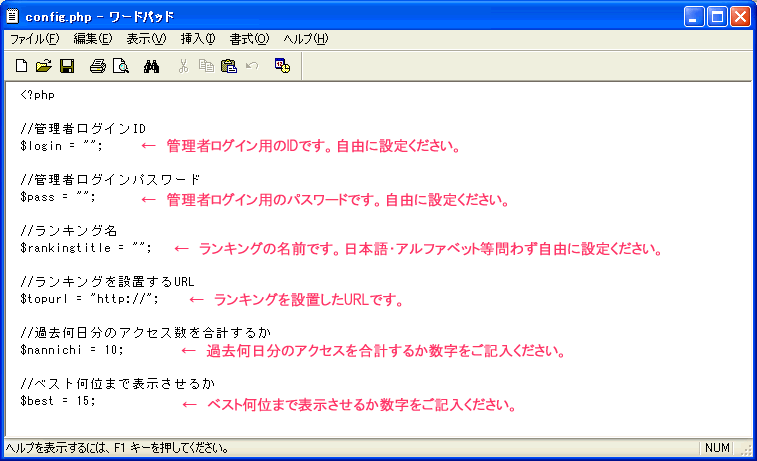Place cursor in the $nannichi = 10; line

(x=72, y=349)
